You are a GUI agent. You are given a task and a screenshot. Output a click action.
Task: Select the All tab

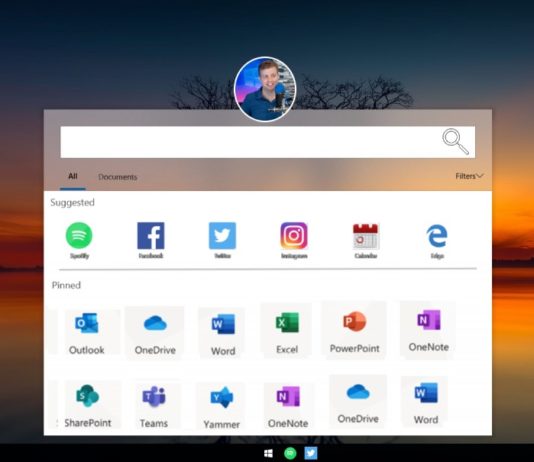[73, 176]
